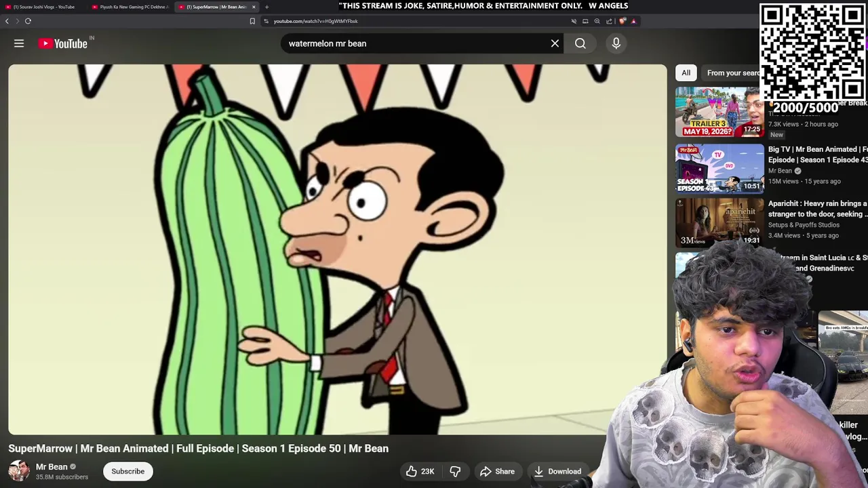Close the SuperMarrow tab

(x=254, y=7)
